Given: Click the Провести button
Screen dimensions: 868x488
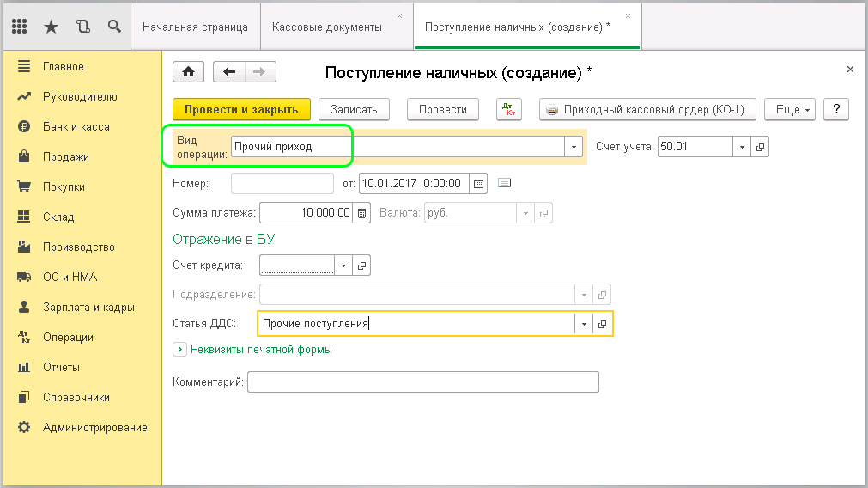Looking at the screenshot, I should 443,110.
